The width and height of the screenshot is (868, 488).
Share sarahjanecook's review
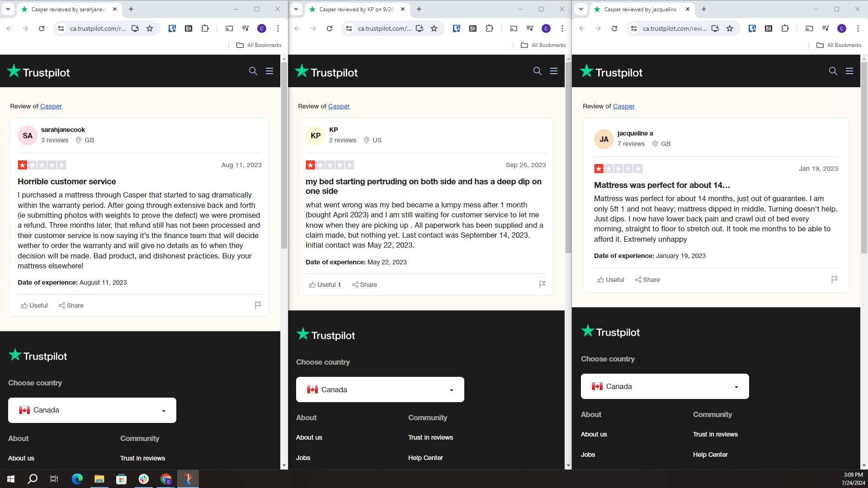[71, 305]
